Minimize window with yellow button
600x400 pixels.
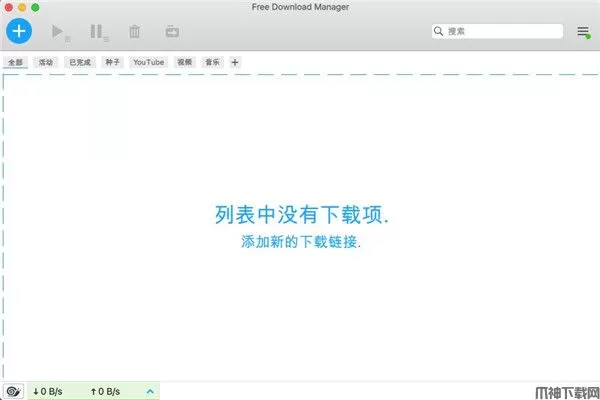[x=22, y=7]
